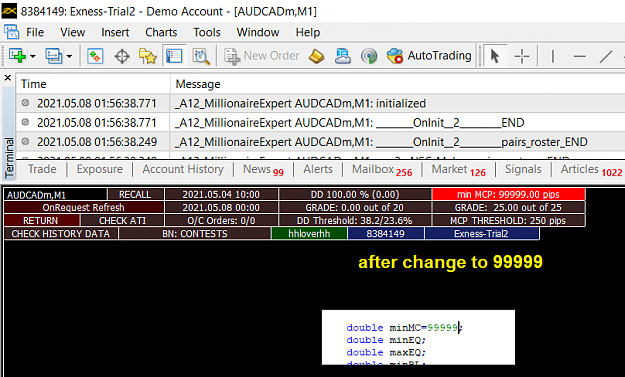This screenshot has width=625, height=377.
Task: Click the O/C Orders: 0/0 label
Action: point(221,221)
